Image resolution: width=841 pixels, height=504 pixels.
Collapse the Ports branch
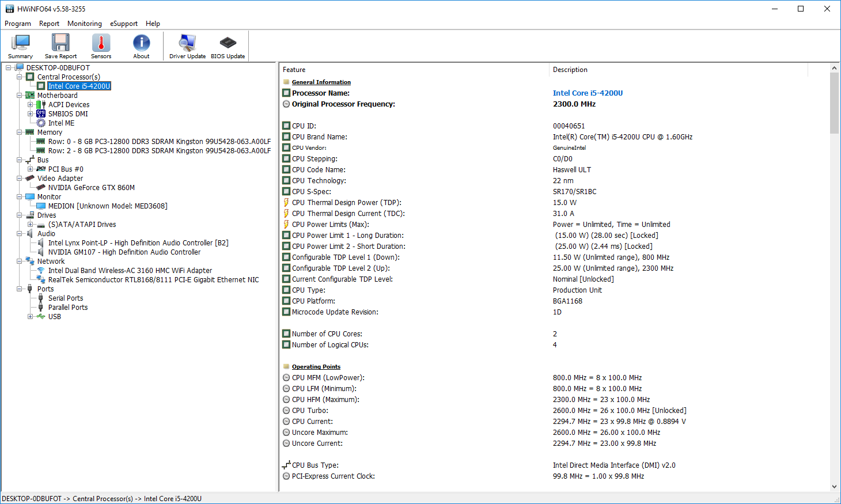20,289
